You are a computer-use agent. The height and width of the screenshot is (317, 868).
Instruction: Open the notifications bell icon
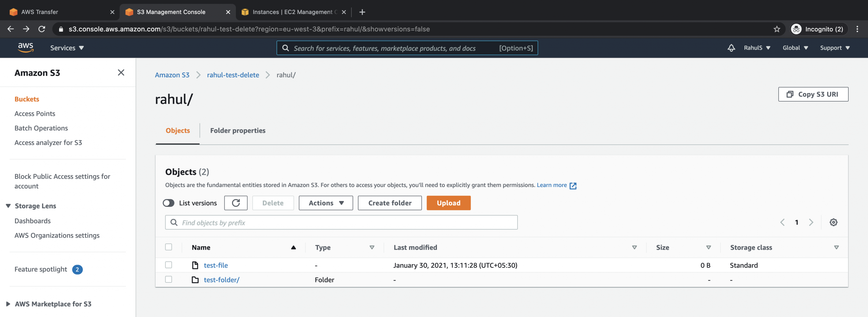[x=731, y=48]
